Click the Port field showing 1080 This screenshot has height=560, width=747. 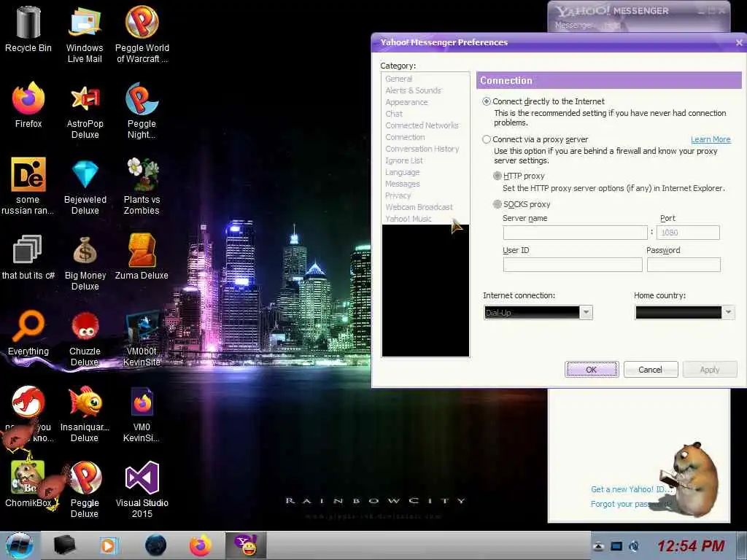tap(688, 233)
